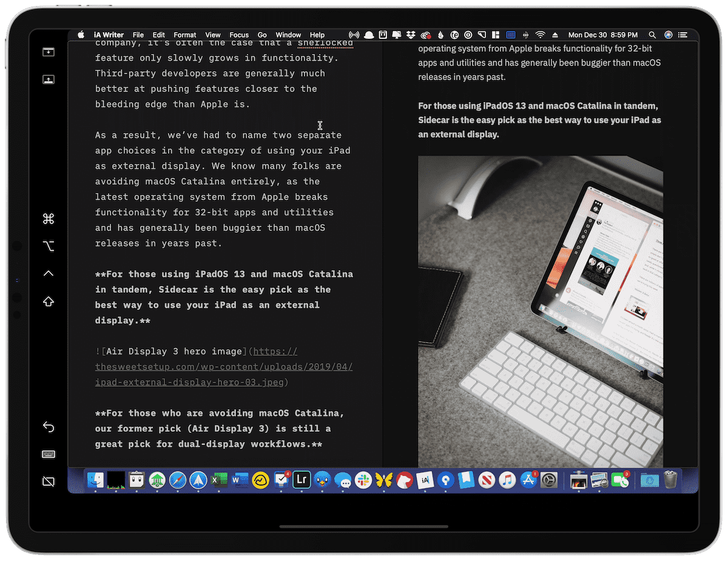This screenshot has height=561, width=728.
Task: Open the Focus menu
Action: coord(239,35)
